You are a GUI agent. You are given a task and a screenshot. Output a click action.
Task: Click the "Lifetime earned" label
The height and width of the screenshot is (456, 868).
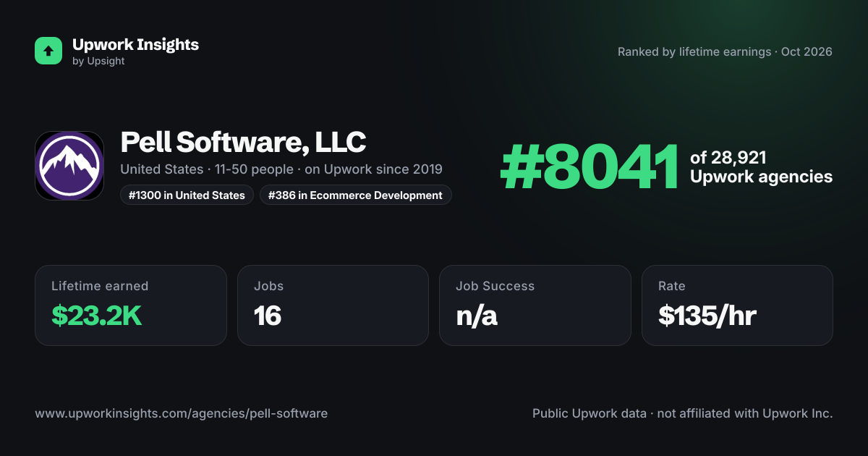(100, 286)
